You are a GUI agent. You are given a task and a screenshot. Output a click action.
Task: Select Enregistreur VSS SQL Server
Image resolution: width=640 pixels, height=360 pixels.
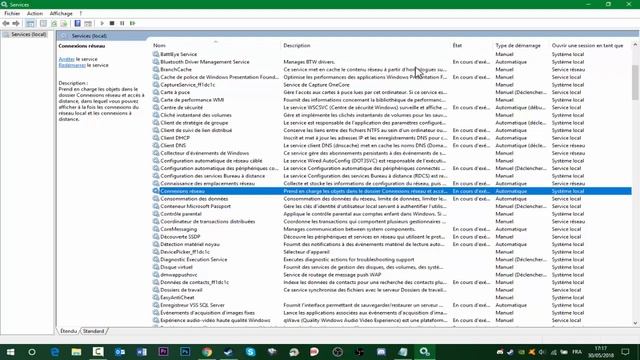click(x=392, y=305)
